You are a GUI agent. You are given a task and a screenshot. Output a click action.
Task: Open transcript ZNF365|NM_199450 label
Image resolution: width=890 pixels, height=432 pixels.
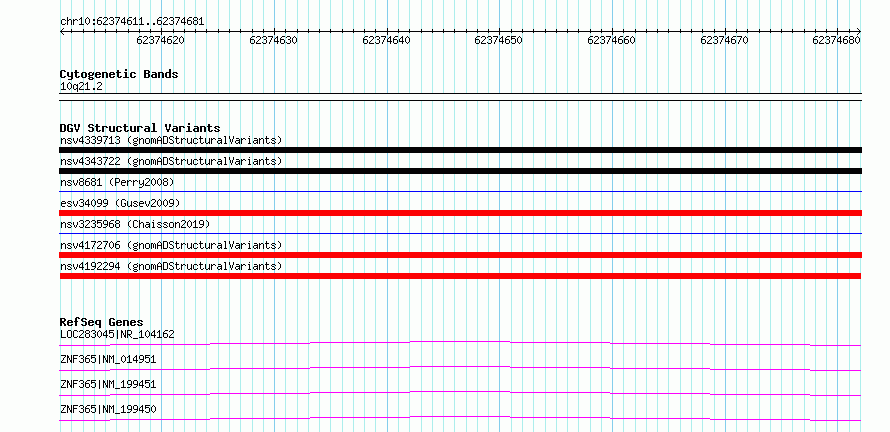pyautogui.click(x=108, y=409)
